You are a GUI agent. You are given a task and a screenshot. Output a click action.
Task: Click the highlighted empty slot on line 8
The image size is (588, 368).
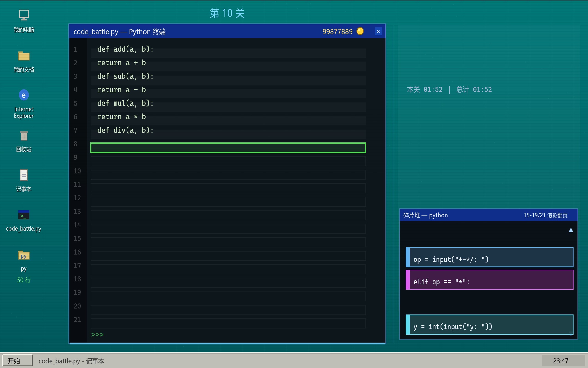pyautogui.click(x=228, y=148)
